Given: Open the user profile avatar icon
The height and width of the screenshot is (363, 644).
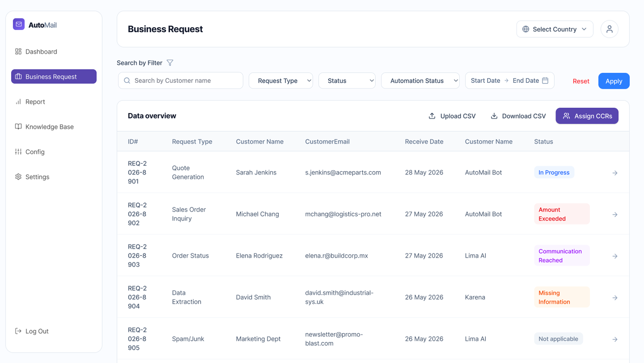Looking at the screenshot, I should (609, 29).
